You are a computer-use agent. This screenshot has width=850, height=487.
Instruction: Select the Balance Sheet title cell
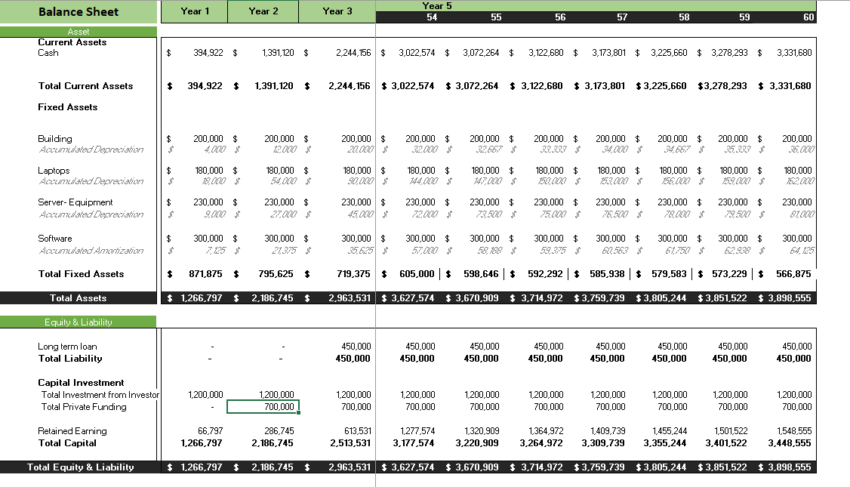79,11
